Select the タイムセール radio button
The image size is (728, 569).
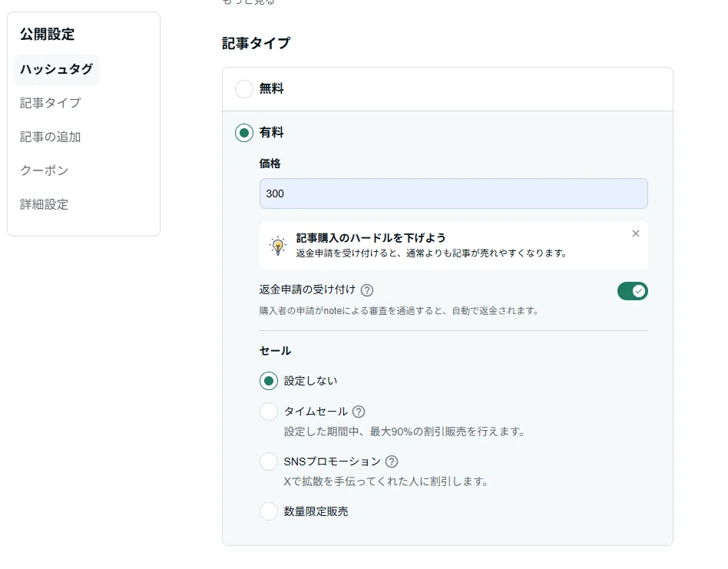[x=269, y=412]
